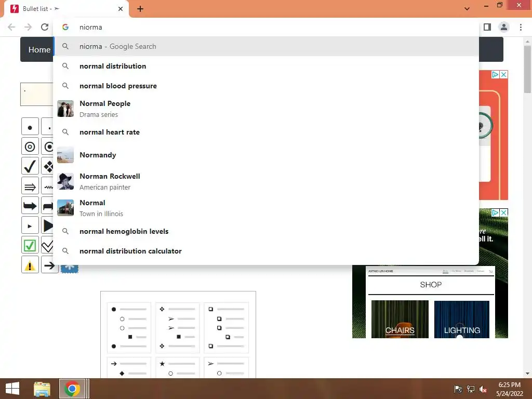The height and width of the screenshot is (399, 532).
Task: Click the browser back arrow
Action: coord(11,27)
